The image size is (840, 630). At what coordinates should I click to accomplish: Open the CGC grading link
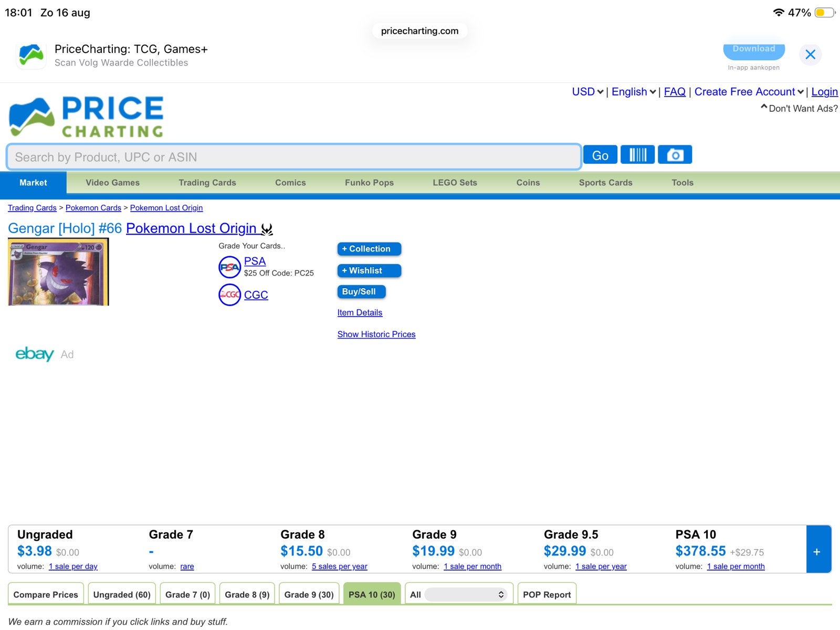click(x=256, y=295)
